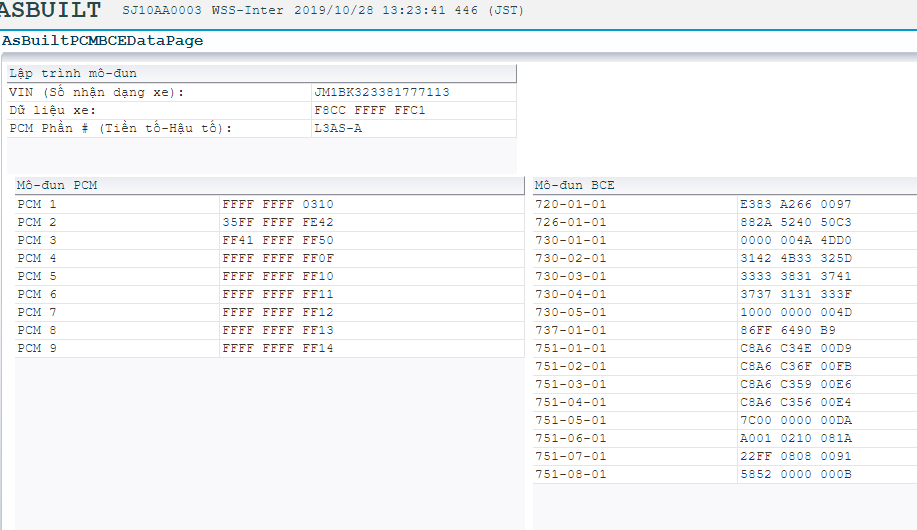Click the 751-04-01 row label

(571, 402)
